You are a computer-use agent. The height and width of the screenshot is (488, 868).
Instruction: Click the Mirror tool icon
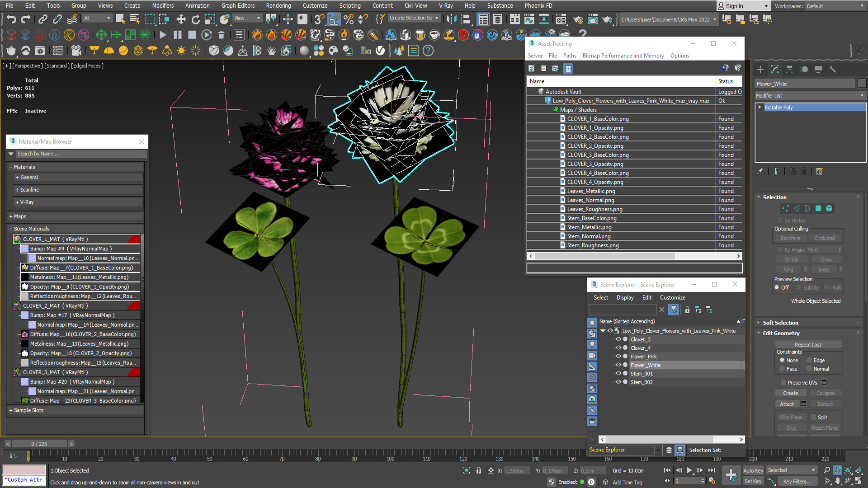tap(451, 19)
